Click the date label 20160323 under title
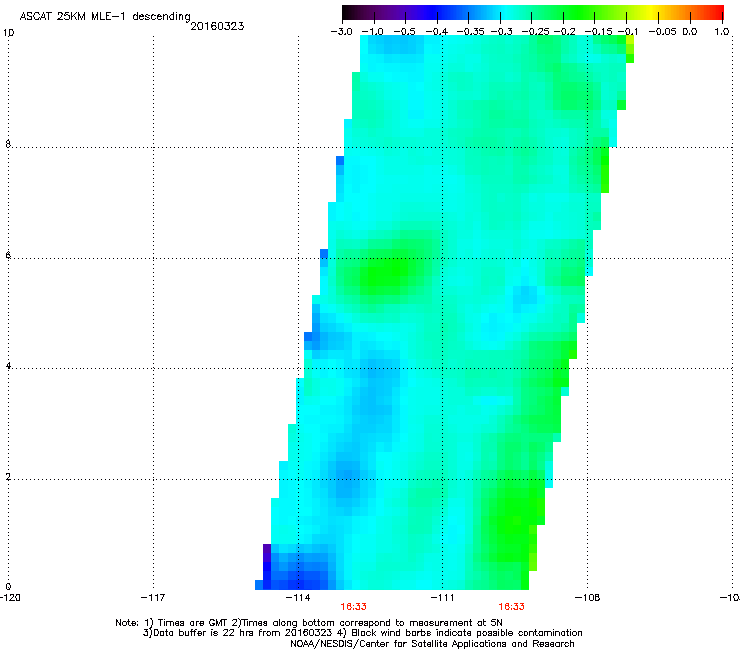Viewport: 740px width, 650px height. click(x=217, y=26)
